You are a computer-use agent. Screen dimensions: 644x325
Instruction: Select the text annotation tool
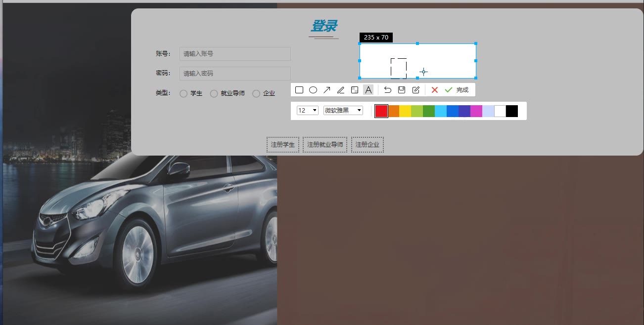[x=368, y=90]
